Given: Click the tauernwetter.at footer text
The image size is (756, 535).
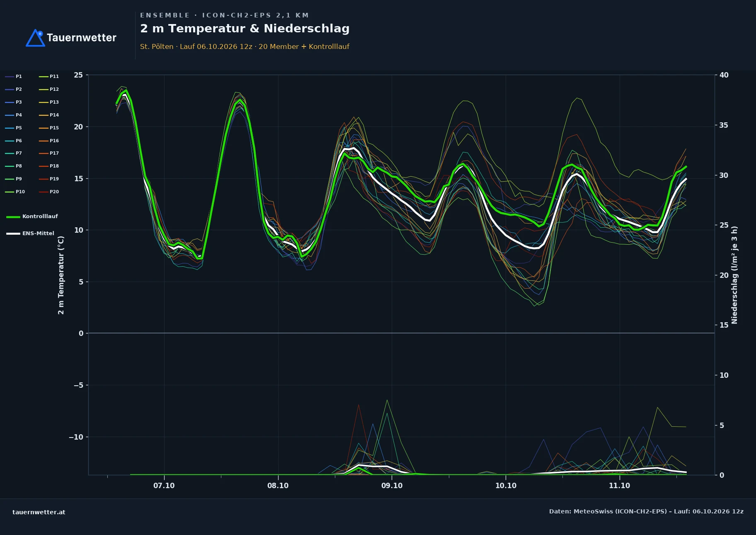Looking at the screenshot, I should click(x=39, y=512).
